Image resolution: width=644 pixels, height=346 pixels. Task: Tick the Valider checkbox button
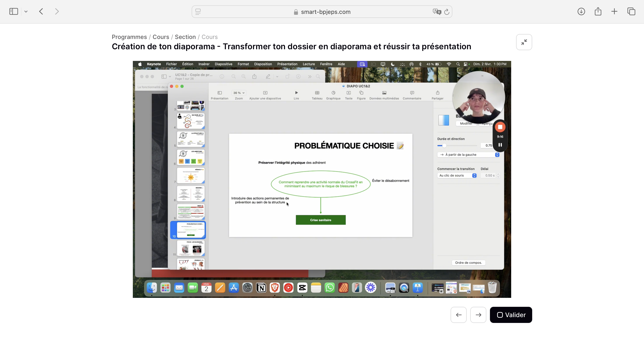pyautogui.click(x=511, y=315)
